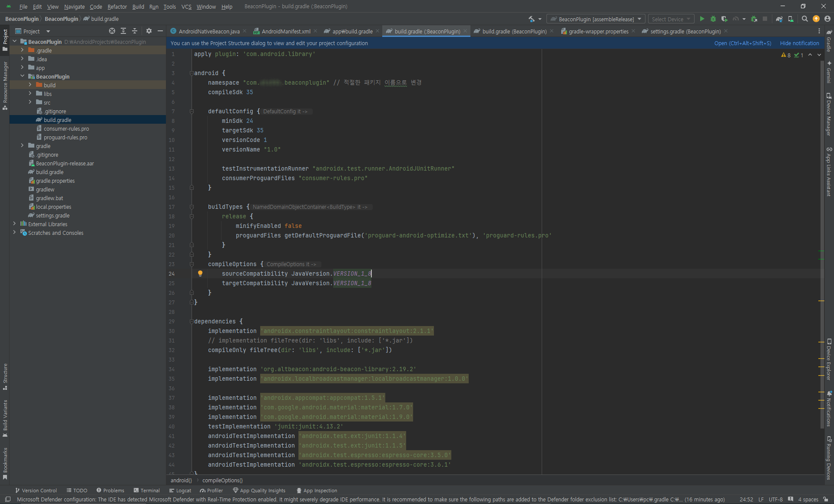834x504 pixels.
Task: Click the Debug bug icon
Action: (x=713, y=19)
